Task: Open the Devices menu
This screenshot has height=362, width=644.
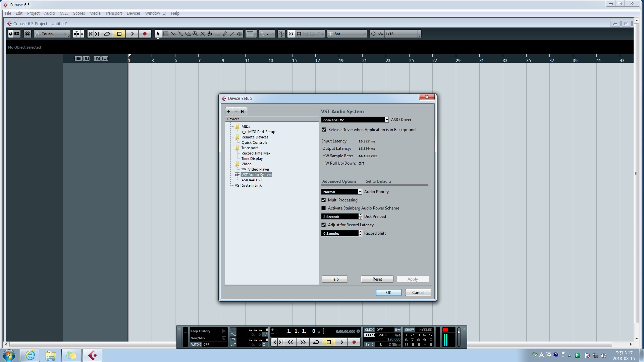Action: coord(133,13)
